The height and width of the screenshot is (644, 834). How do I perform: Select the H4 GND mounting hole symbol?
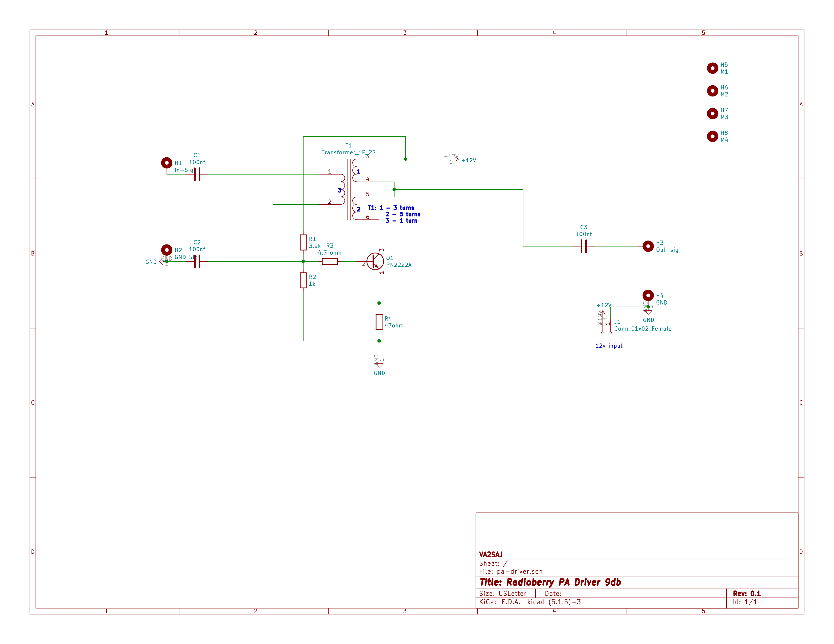[x=648, y=295]
